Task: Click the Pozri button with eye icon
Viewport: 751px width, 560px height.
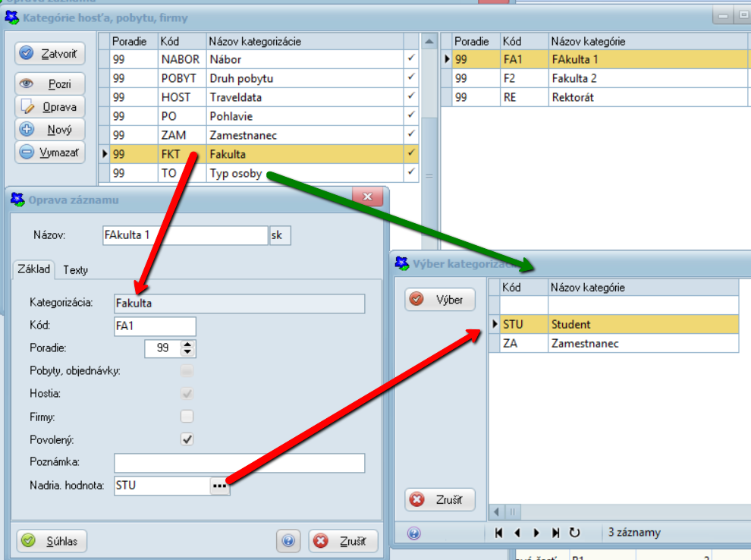Action: pyautogui.click(x=50, y=84)
